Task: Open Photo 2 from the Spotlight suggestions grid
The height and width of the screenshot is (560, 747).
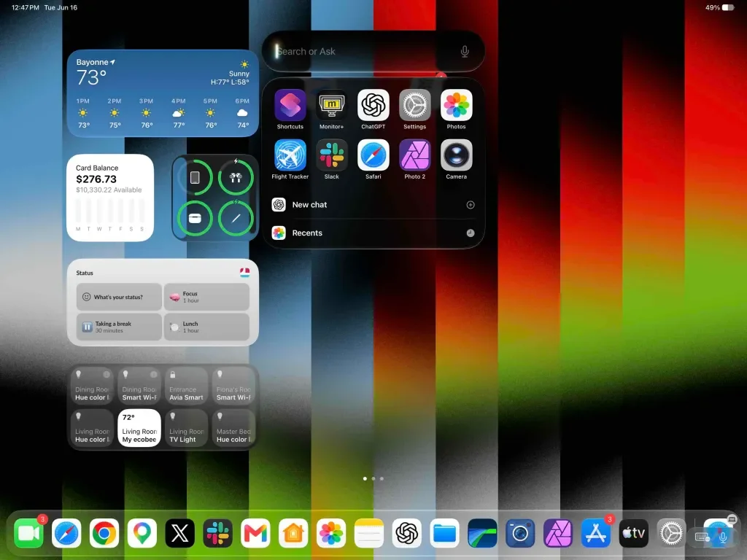Action: click(414, 155)
